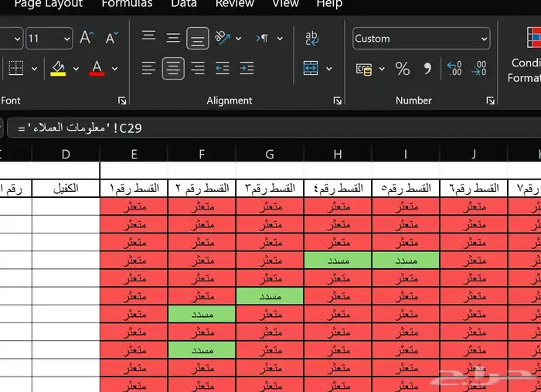Select the القسط رقم٦ header cell
Screen dimensions: 541x392
474,189
